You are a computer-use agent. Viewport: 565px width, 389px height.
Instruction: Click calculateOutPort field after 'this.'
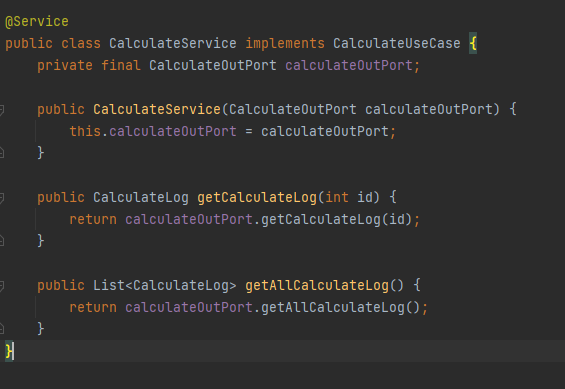tap(173, 131)
